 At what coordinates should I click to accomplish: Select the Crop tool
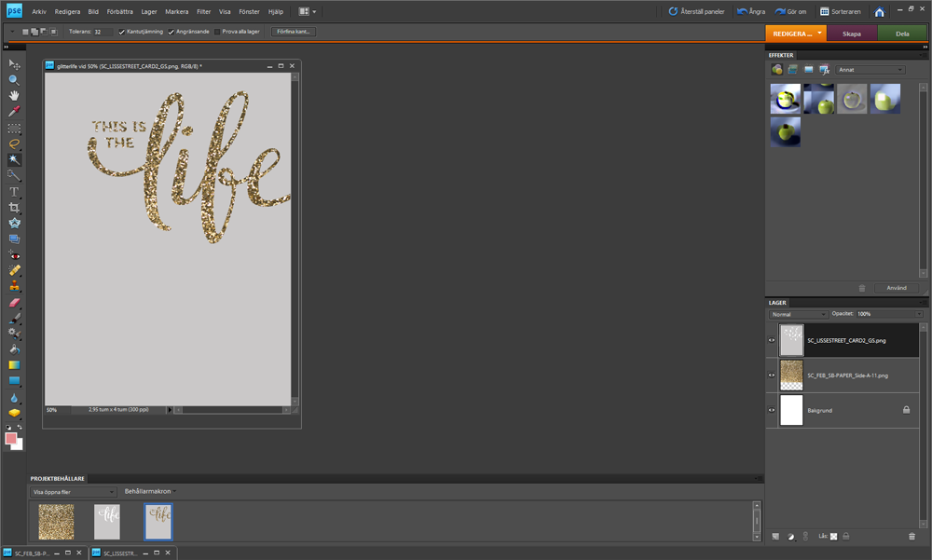coord(13,207)
